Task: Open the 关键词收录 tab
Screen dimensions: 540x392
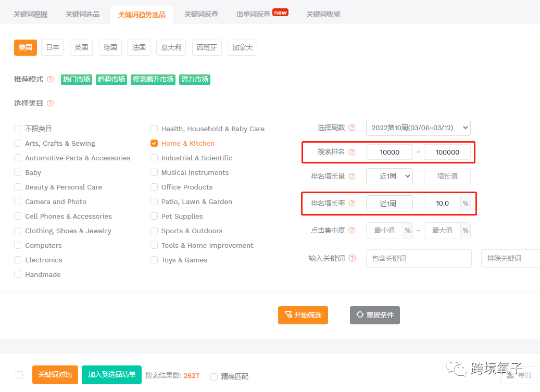Action: click(x=323, y=15)
